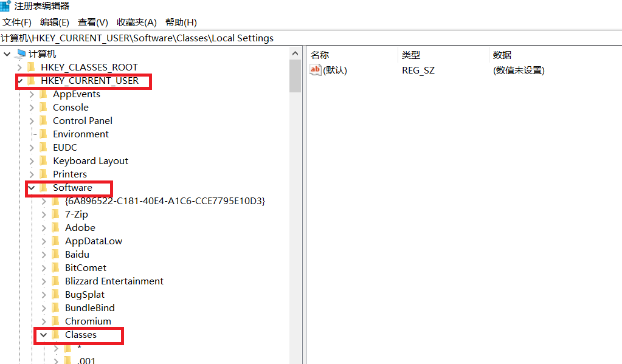Open the 查看(V) menu
Image resolution: width=622 pixels, height=364 pixels.
92,22
